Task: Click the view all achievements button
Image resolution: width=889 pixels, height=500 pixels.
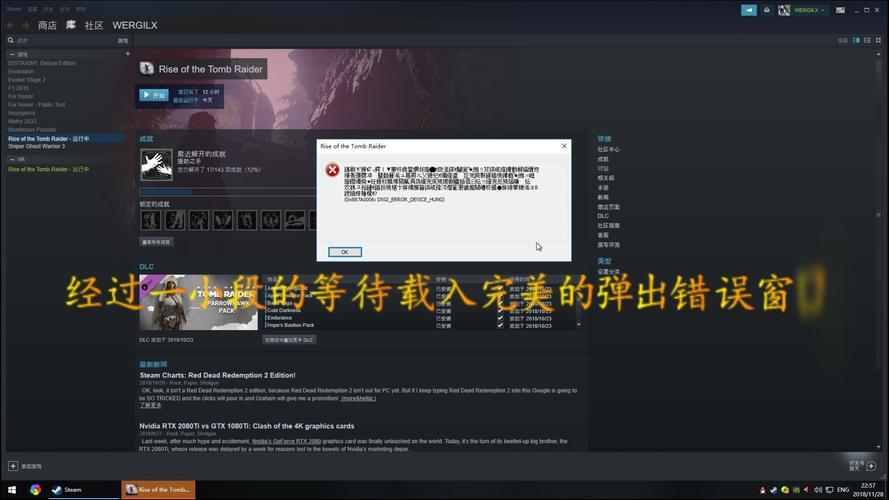Action: point(156,242)
